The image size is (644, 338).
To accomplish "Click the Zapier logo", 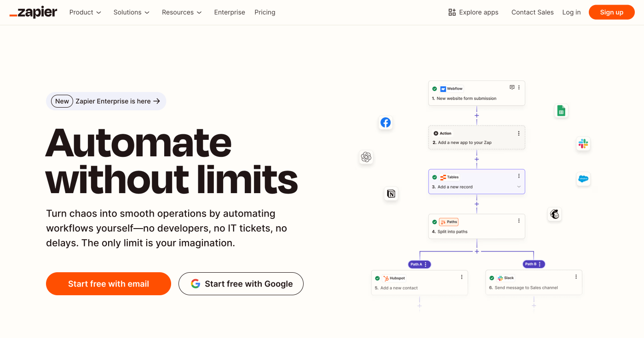I will [x=33, y=12].
